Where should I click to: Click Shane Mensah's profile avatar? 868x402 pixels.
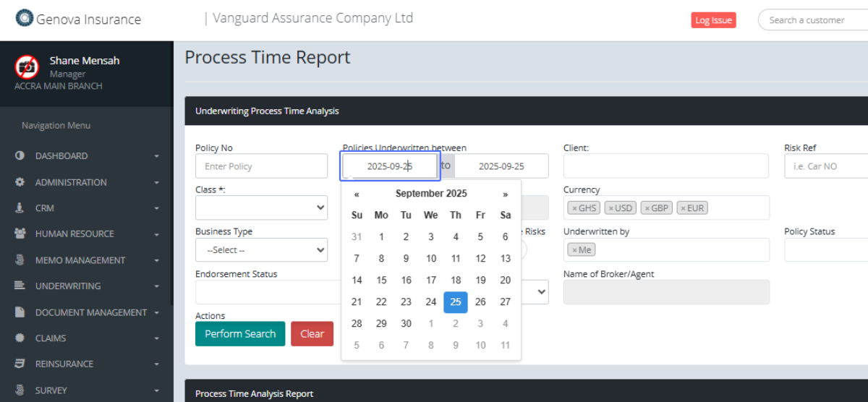27,67
